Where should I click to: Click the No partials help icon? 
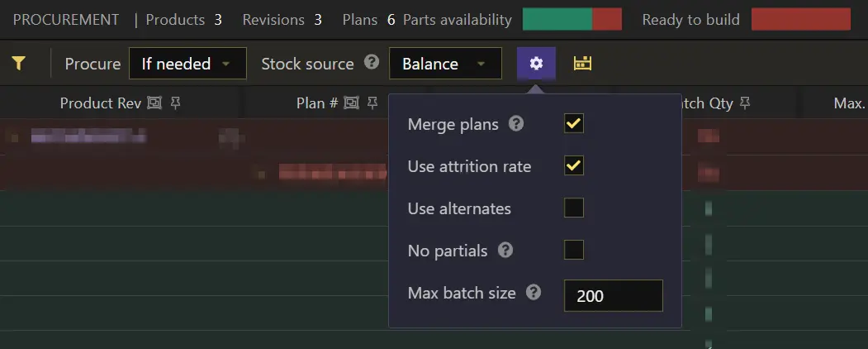coord(506,250)
